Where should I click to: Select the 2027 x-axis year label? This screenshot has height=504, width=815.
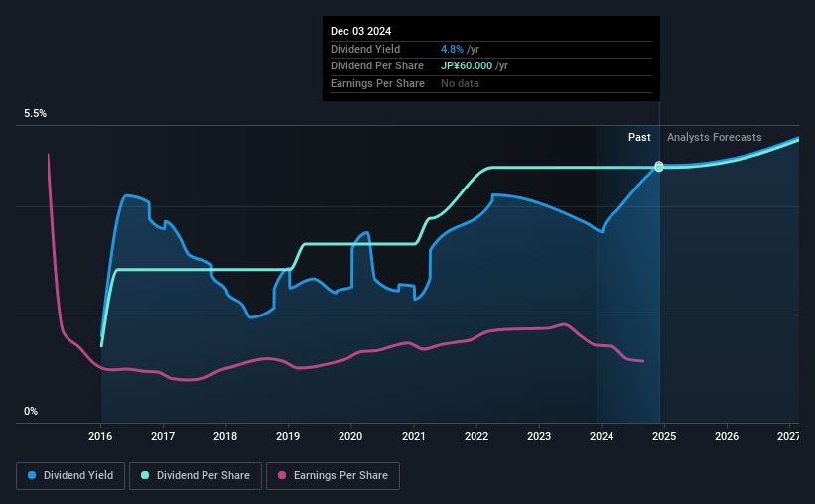[789, 436]
